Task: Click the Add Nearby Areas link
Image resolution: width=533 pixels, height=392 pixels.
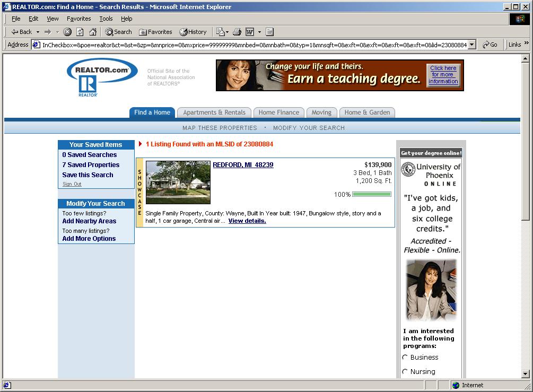Action: pyautogui.click(x=89, y=221)
